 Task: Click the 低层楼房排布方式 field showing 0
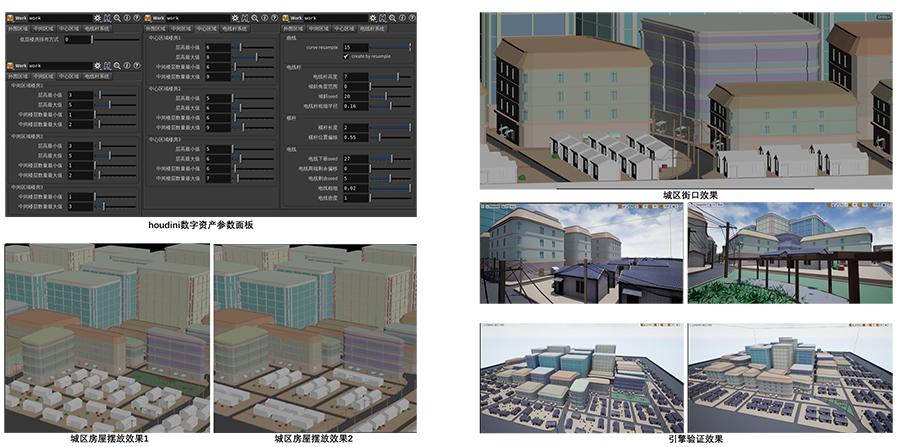[x=77, y=40]
